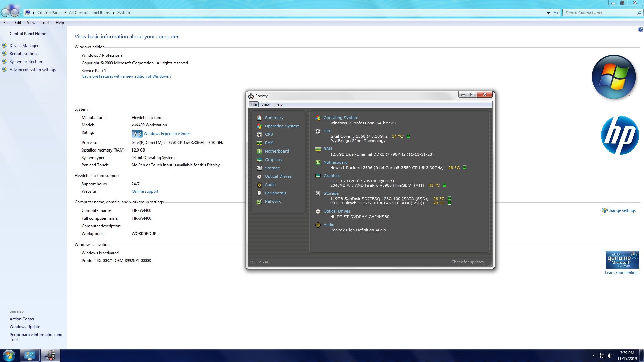Click the Windows Start orb
This screenshot has width=644, height=362.
point(9,355)
